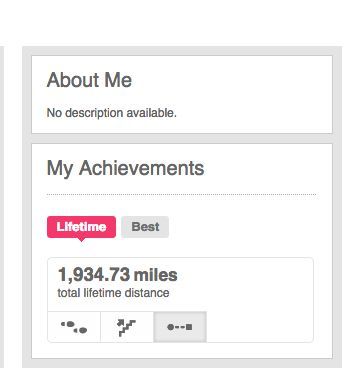Click the My Achievements heading
The image size is (362, 368).
tap(125, 168)
